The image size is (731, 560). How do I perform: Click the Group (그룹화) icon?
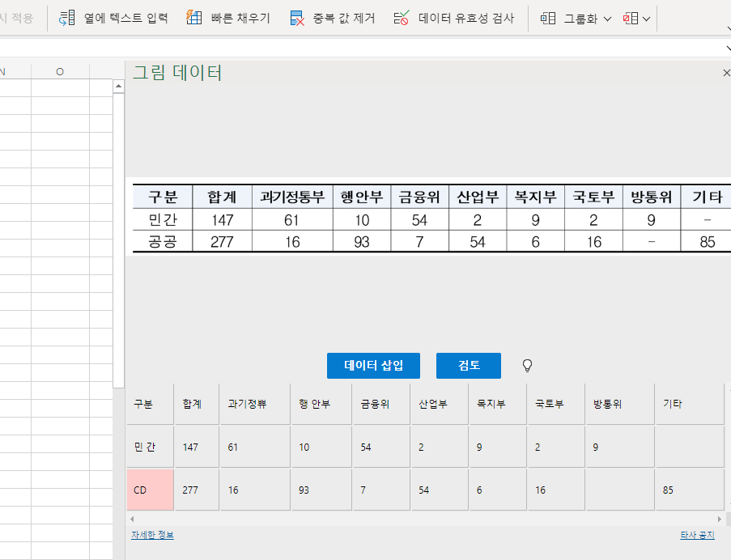548,19
